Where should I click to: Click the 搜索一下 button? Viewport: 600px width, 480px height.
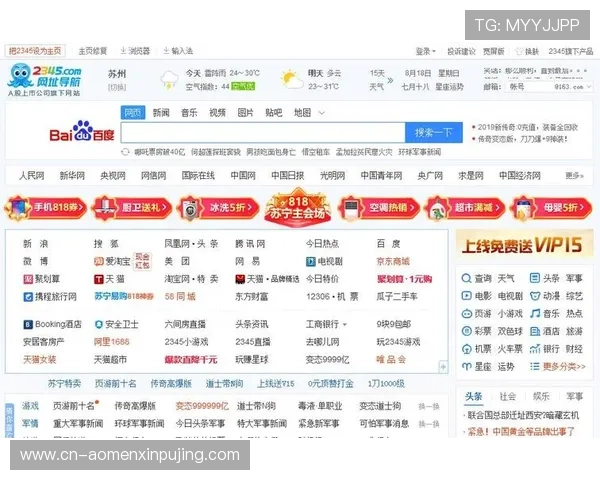point(434,132)
